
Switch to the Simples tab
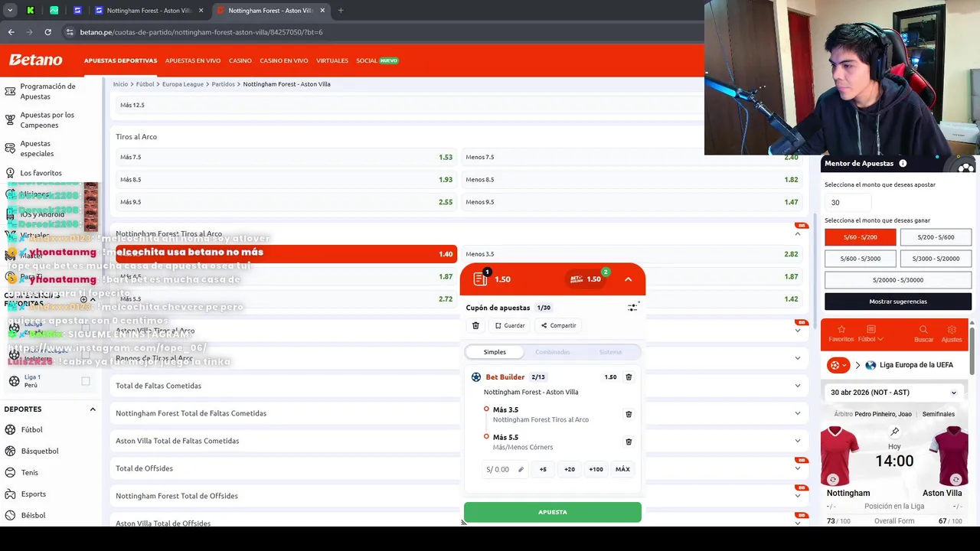tap(495, 352)
